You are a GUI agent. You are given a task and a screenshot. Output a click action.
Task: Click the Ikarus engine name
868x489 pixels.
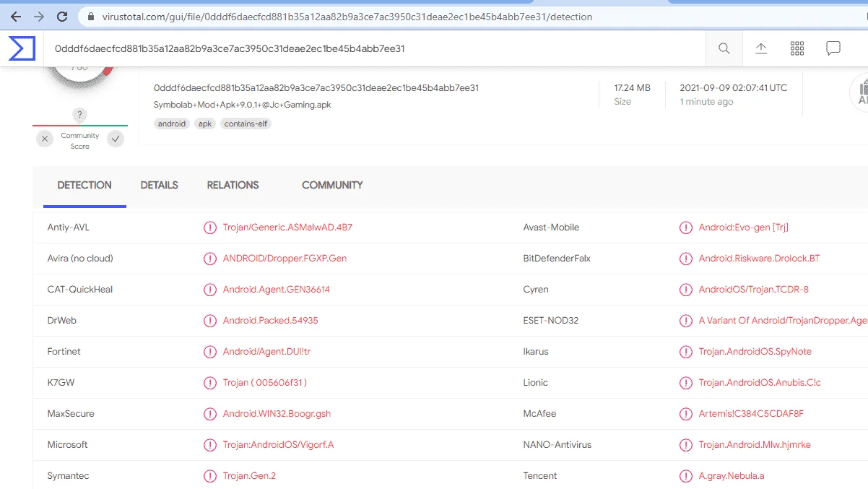click(536, 352)
